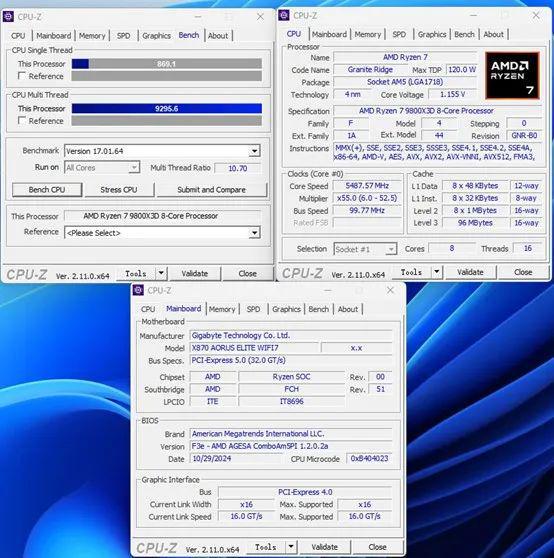The image size is (554, 558).
Task: Switch to CPU tab in Bench window
Action: 18,36
